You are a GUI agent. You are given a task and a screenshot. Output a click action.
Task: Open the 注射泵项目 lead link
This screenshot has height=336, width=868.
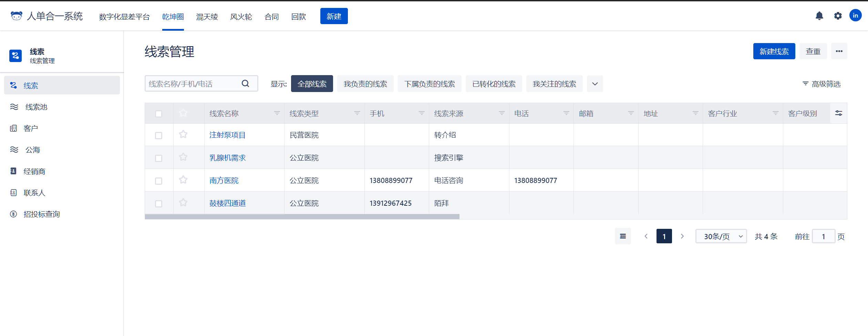pyautogui.click(x=227, y=135)
